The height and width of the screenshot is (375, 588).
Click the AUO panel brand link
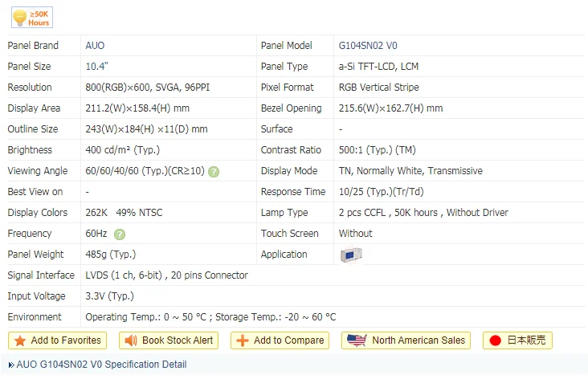tap(95, 46)
